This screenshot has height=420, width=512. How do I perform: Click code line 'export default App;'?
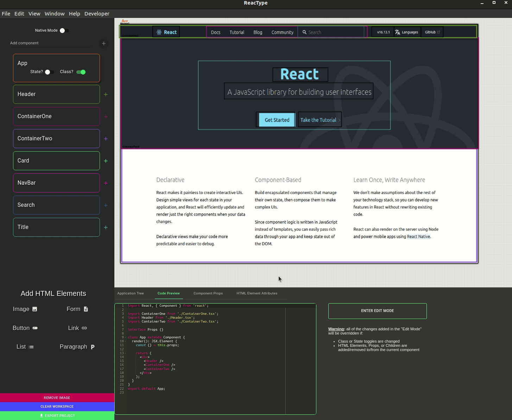click(x=146, y=389)
